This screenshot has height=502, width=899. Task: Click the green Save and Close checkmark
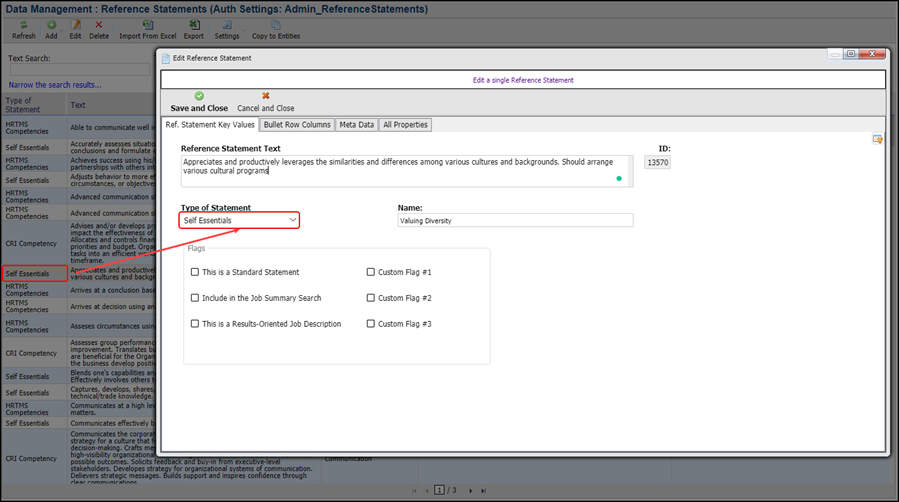(x=199, y=96)
